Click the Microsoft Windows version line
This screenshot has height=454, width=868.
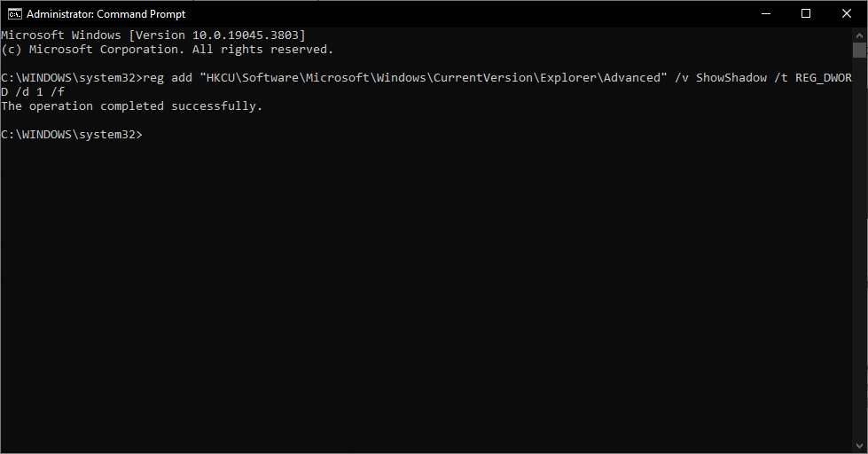[x=153, y=35]
